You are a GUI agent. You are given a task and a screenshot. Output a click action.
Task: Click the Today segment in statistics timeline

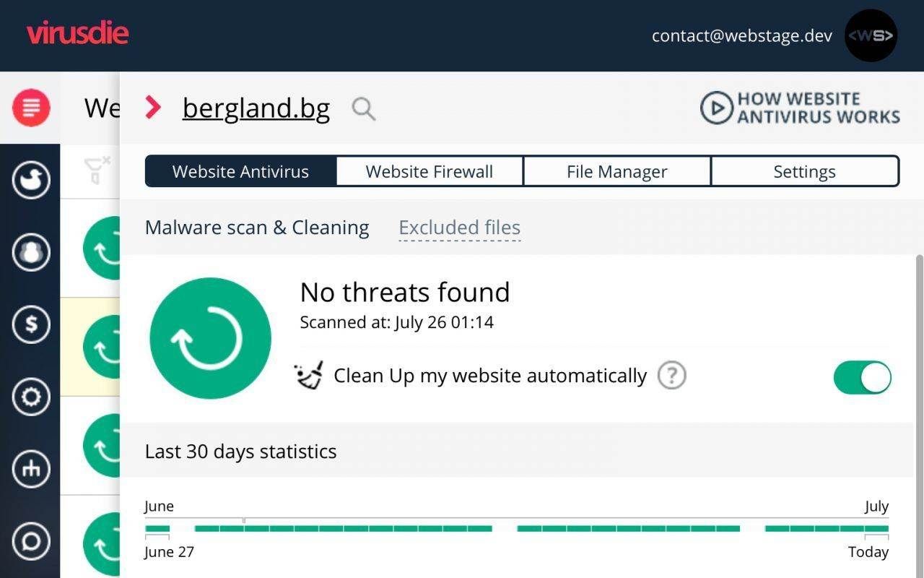[876, 529]
